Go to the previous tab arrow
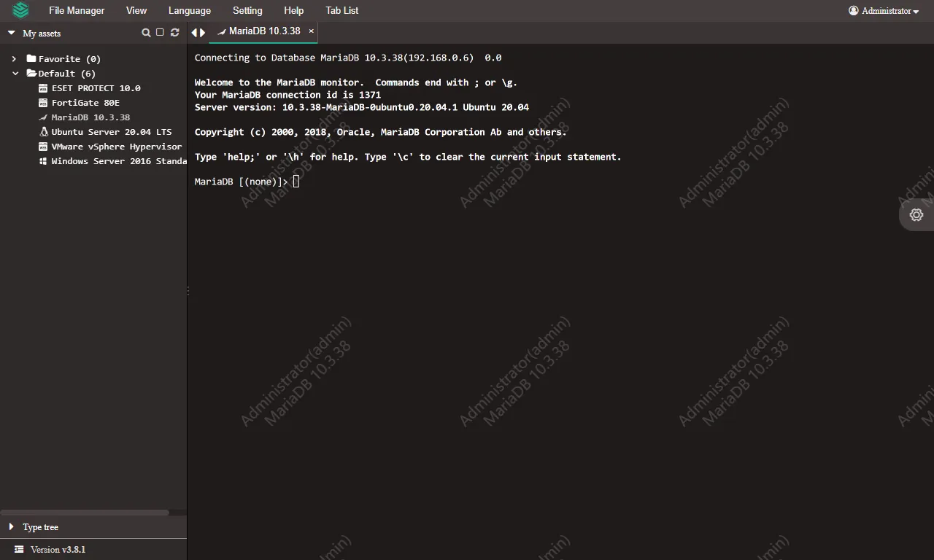The height and width of the screenshot is (560, 934). pos(194,32)
